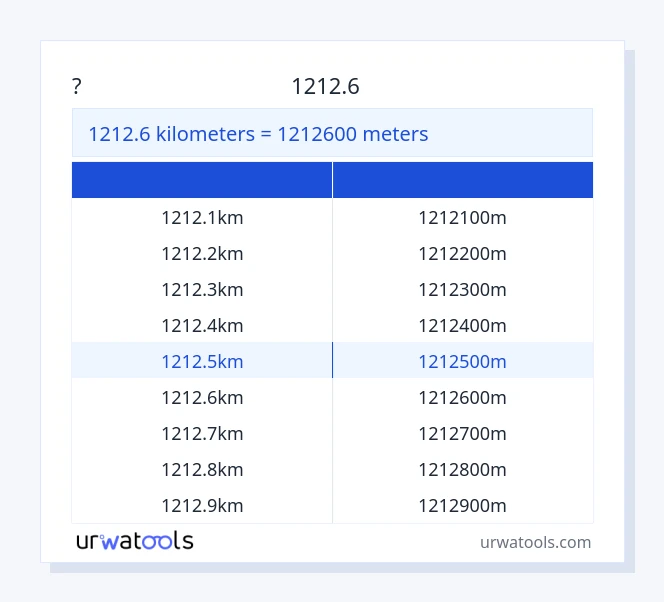Click the 1212.2km row entry
The width and height of the screenshot is (664, 602).
pos(202,253)
